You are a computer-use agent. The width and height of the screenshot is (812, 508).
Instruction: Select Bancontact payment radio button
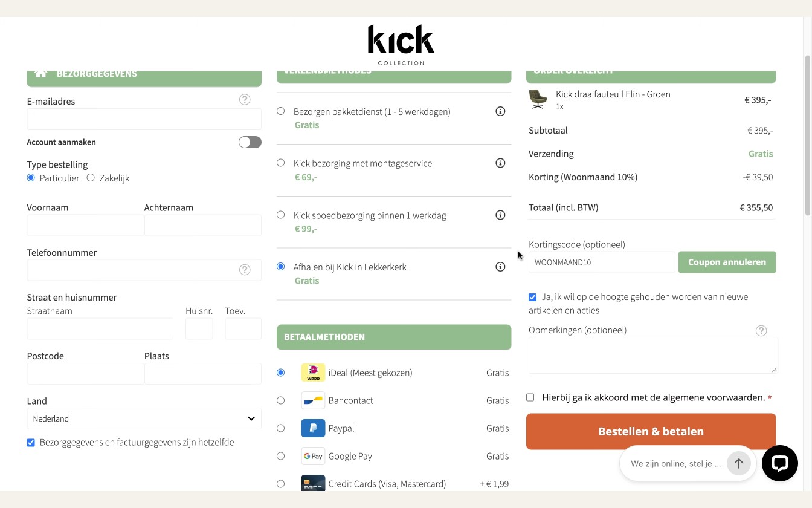point(280,400)
